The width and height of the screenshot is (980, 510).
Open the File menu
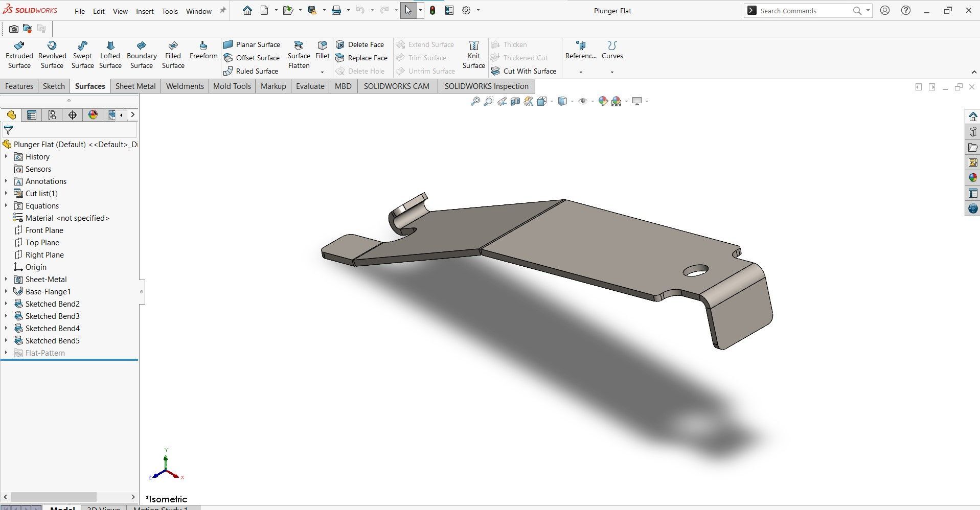tap(80, 11)
